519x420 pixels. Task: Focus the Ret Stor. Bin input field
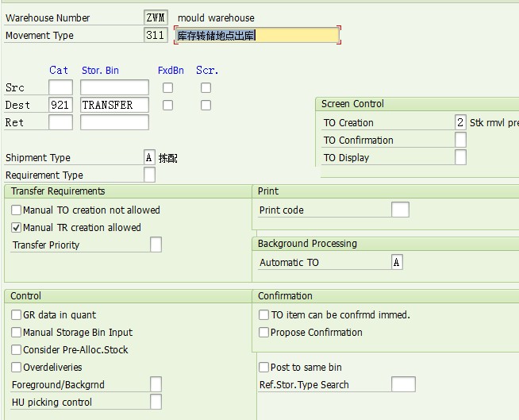[x=114, y=122]
